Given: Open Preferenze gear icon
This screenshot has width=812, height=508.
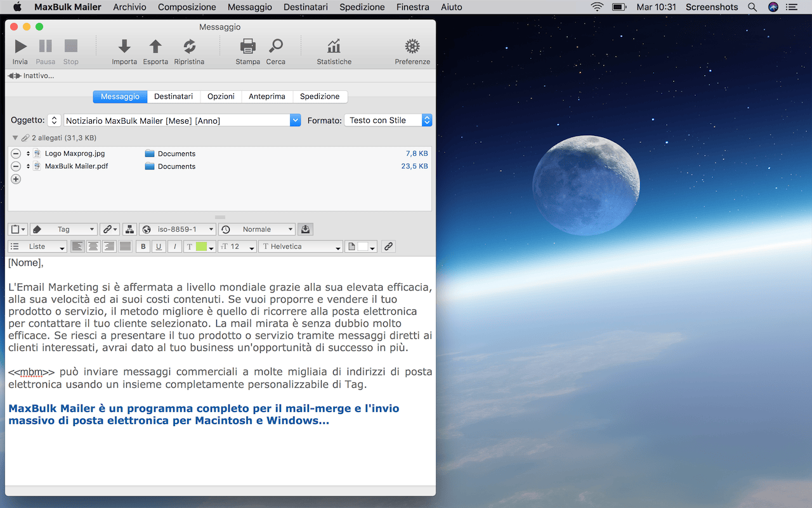Looking at the screenshot, I should click(x=412, y=46).
